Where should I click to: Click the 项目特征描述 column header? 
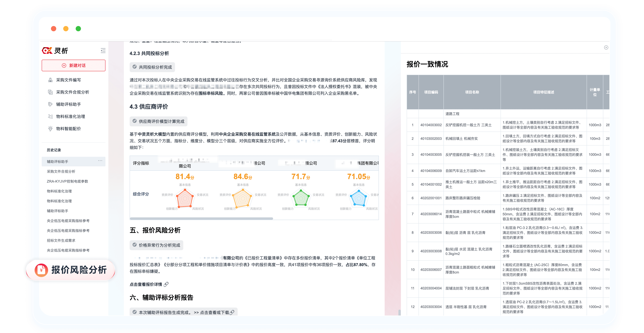pos(544,92)
